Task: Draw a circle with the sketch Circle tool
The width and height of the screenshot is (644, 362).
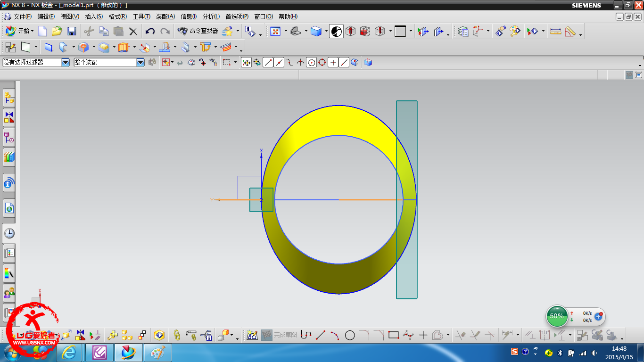Action: coord(350,335)
